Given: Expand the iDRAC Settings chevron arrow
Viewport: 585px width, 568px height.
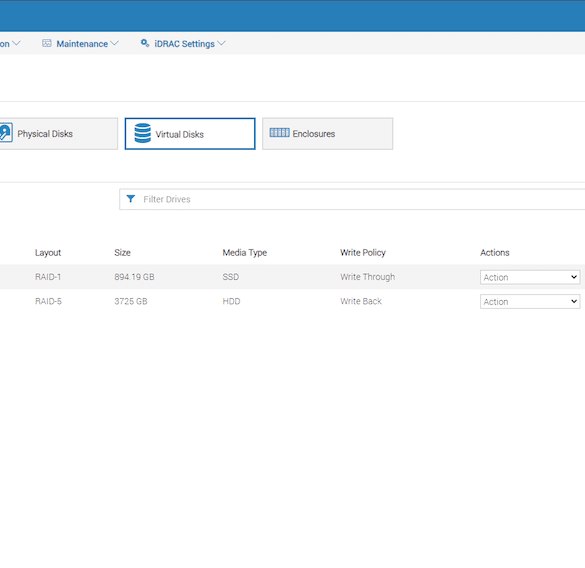Looking at the screenshot, I should tap(221, 43).
